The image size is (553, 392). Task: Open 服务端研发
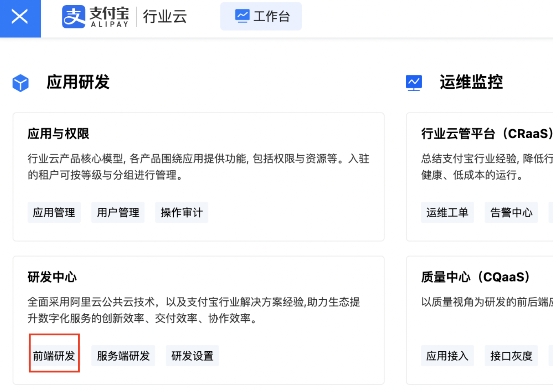pyautogui.click(x=123, y=355)
